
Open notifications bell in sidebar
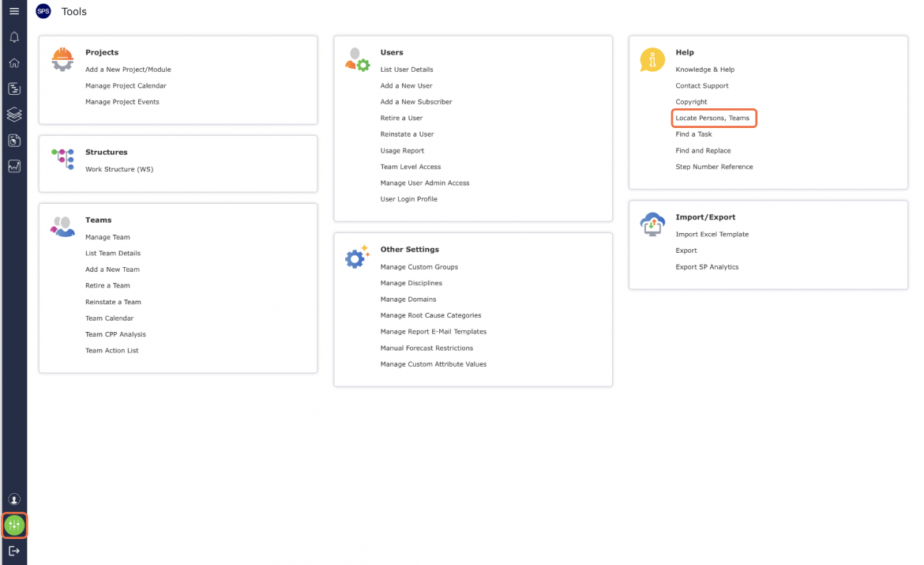click(14, 37)
